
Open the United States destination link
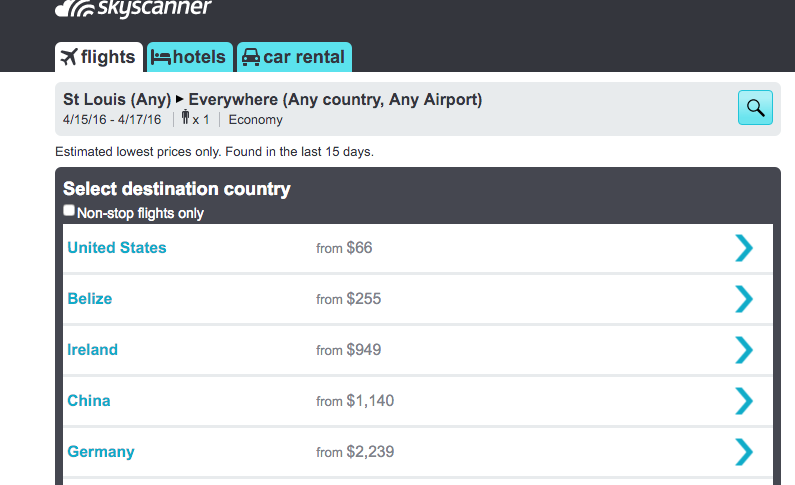tap(117, 248)
